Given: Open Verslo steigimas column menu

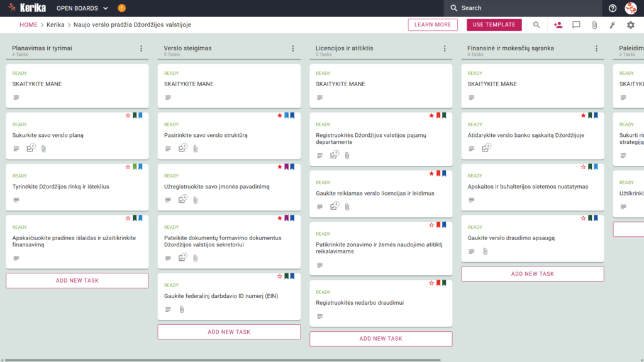Looking at the screenshot, I should [293, 48].
